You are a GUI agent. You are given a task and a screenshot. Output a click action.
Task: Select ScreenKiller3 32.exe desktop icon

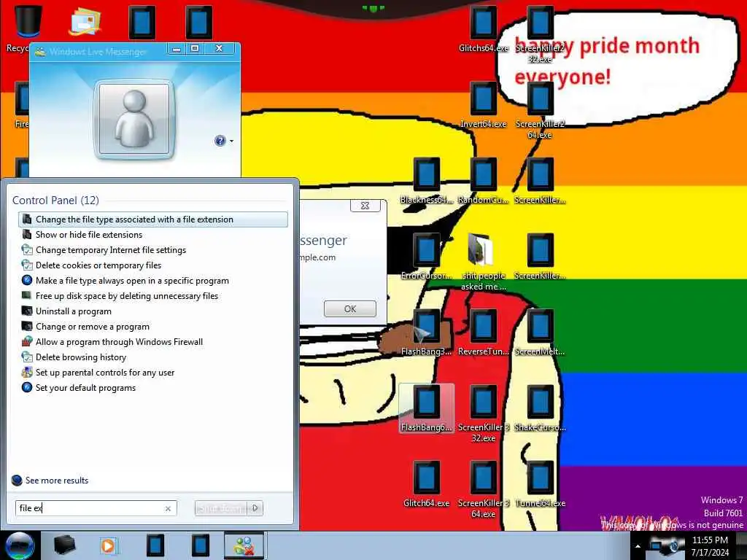(x=484, y=413)
